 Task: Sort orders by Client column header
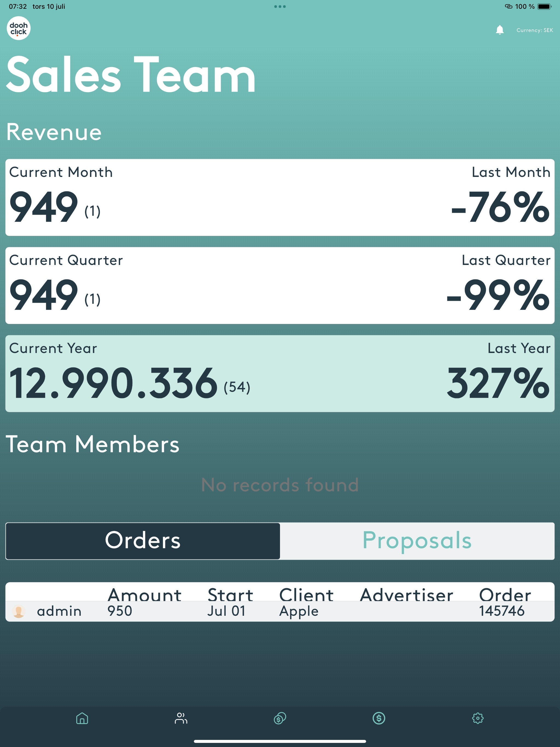coord(306,595)
